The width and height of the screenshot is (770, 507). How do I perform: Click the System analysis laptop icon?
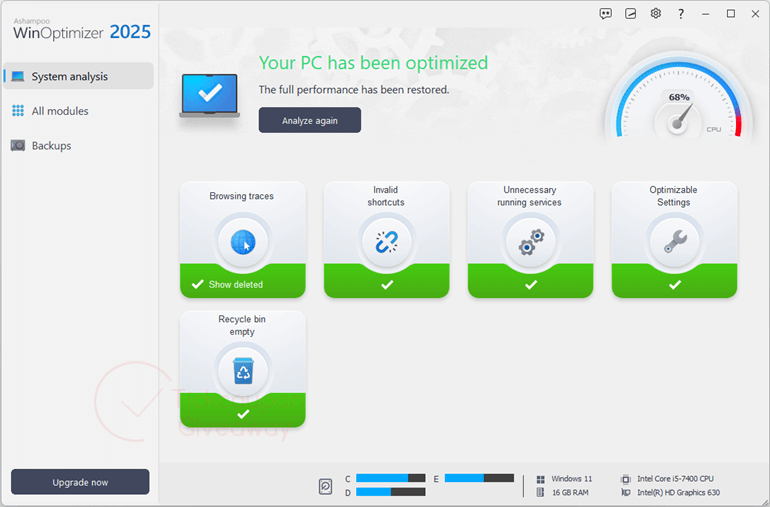click(x=18, y=76)
